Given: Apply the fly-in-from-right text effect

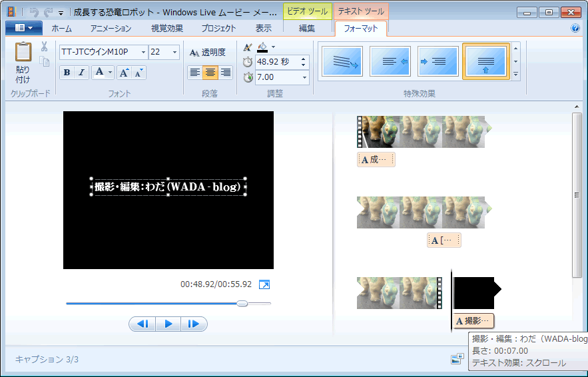Looking at the screenshot, I should point(390,61).
